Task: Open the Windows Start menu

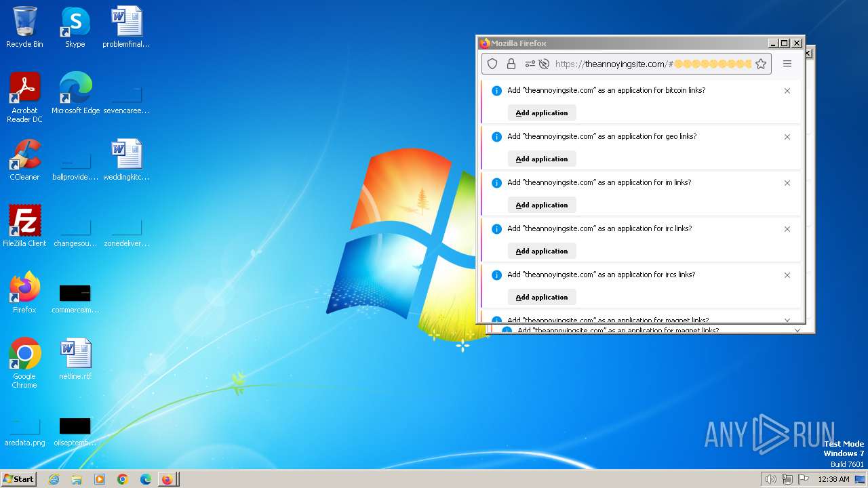Action: point(19,479)
